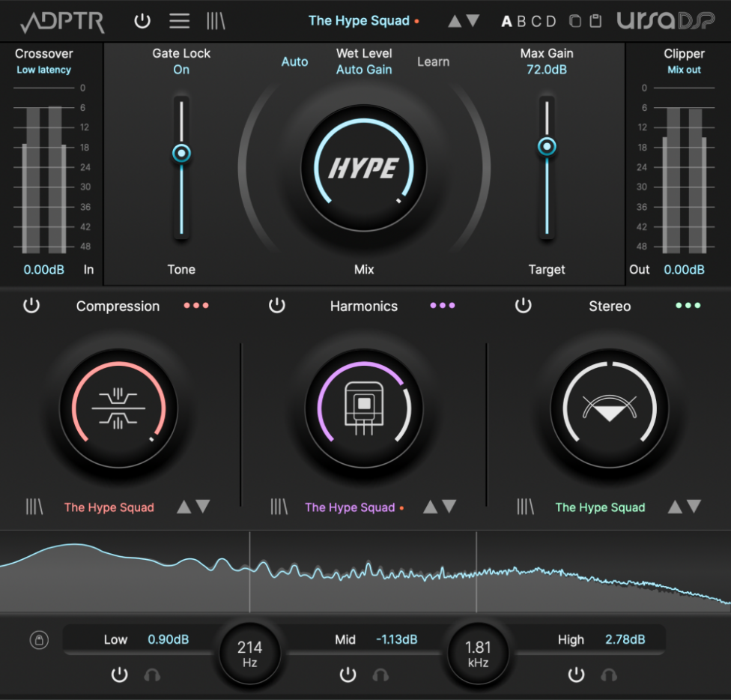Expand Compression module extra options dots

pos(196,306)
